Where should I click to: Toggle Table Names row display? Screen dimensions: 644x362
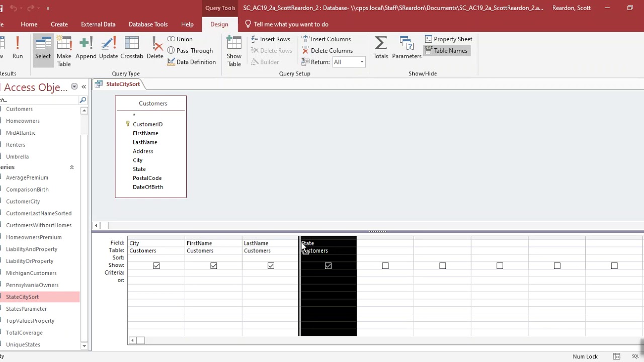446,50
